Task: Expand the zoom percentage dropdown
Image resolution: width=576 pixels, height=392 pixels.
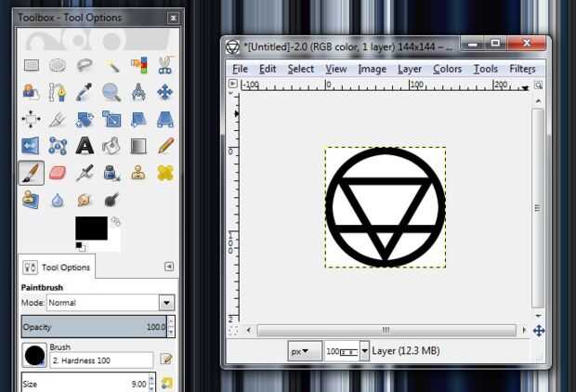Action: point(364,351)
